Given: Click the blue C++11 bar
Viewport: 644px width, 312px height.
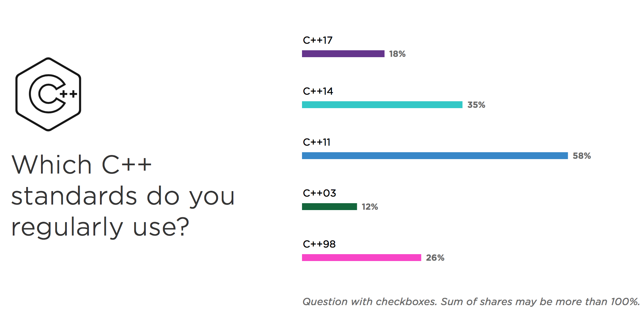Looking at the screenshot, I should pos(435,156).
